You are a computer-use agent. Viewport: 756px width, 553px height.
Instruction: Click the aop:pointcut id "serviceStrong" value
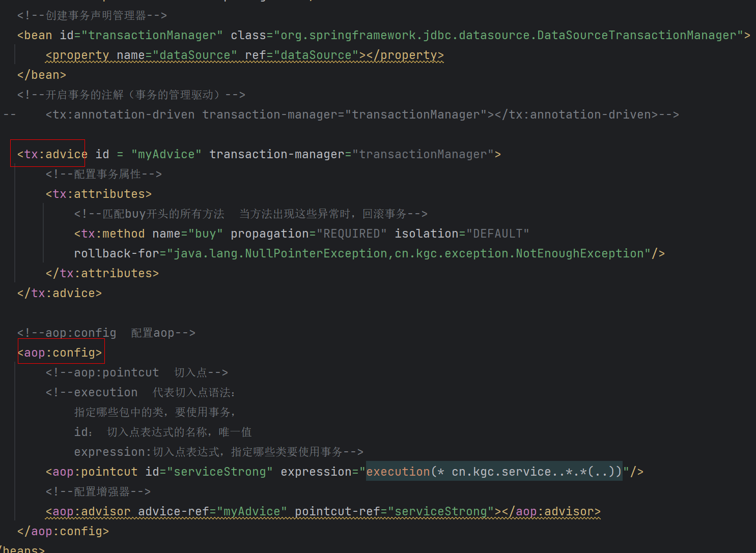[x=220, y=472]
